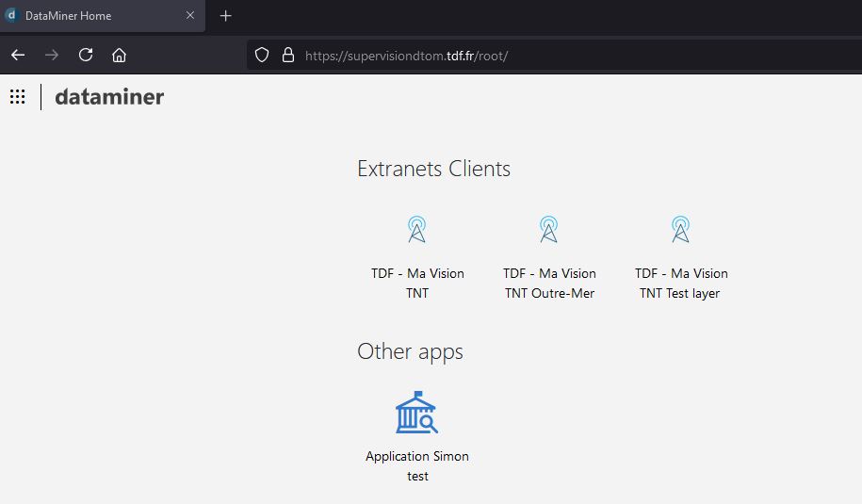Click the 'TDF - Ma Vision TNT Outre-Mer' label
The width and height of the screenshot is (862, 504).
pyautogui.click(x=549, y=283)
